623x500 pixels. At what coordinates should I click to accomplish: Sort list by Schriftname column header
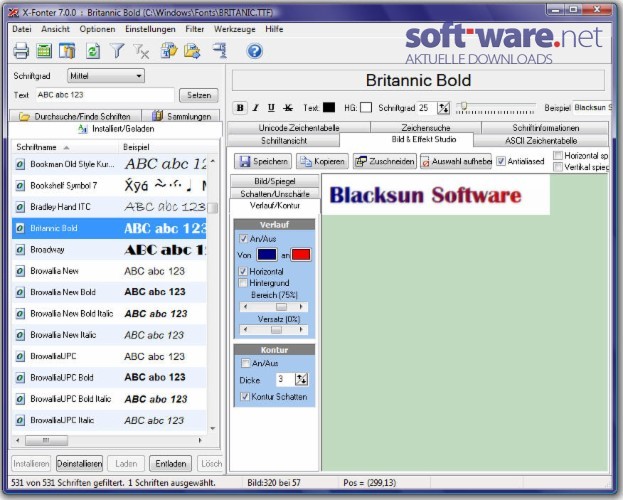tap(65, 147)
